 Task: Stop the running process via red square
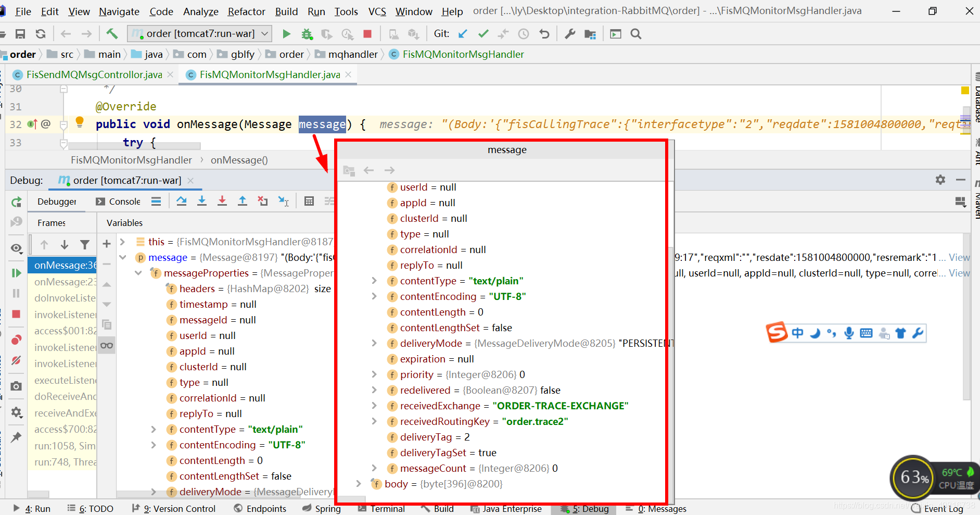tap(367, 34)
